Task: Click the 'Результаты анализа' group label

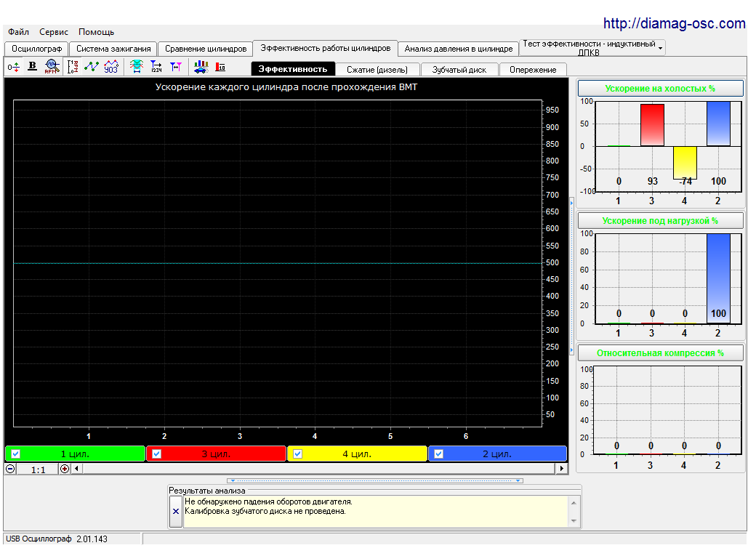Action: 207,491
